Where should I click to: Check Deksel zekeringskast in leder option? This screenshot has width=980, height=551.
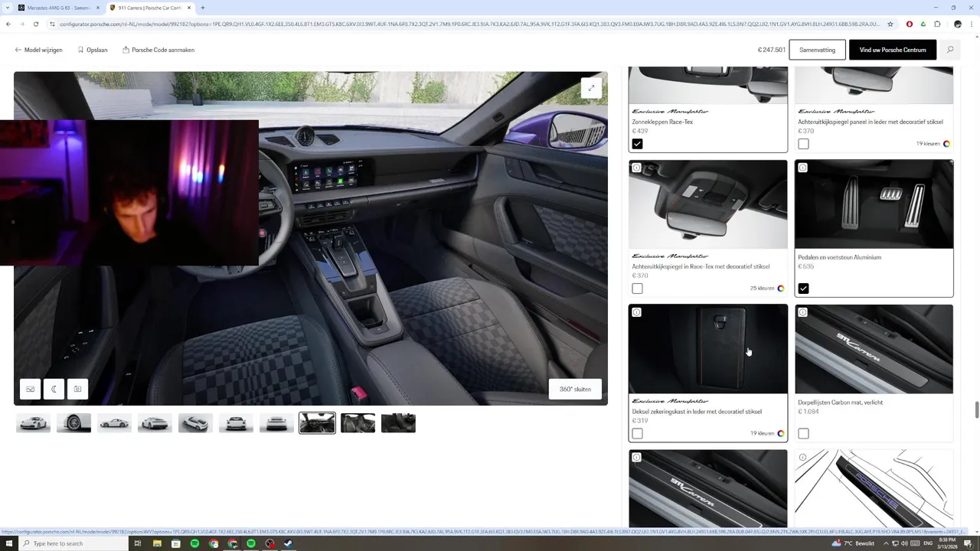pos(637,433)
